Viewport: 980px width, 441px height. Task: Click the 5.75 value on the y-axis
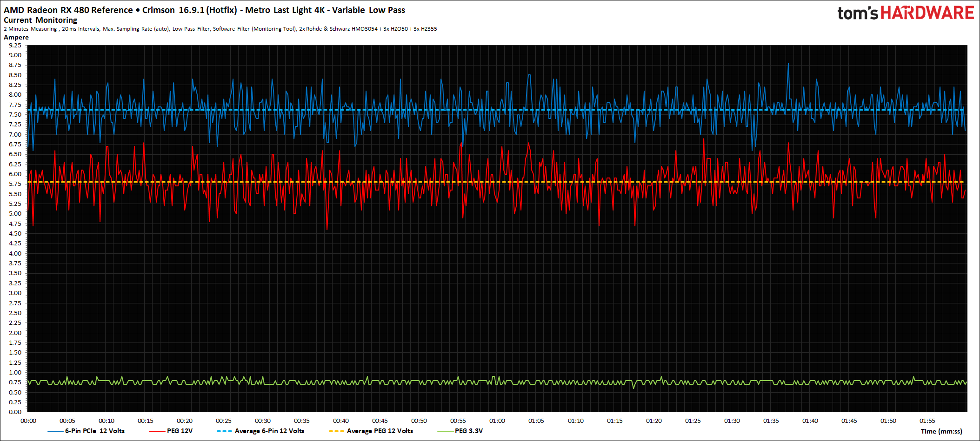(15, 184)
